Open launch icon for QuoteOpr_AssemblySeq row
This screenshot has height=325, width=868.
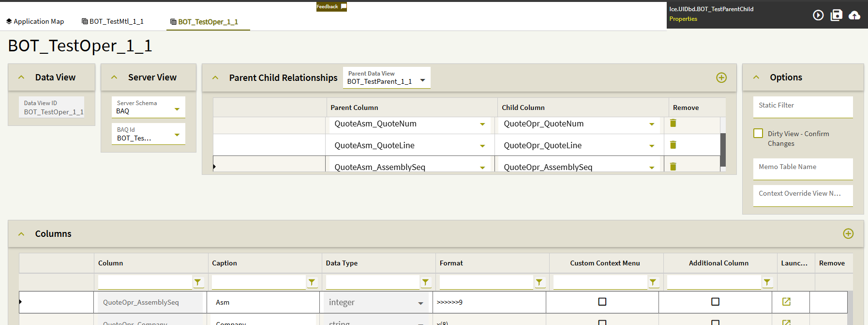tap(786, 302)
